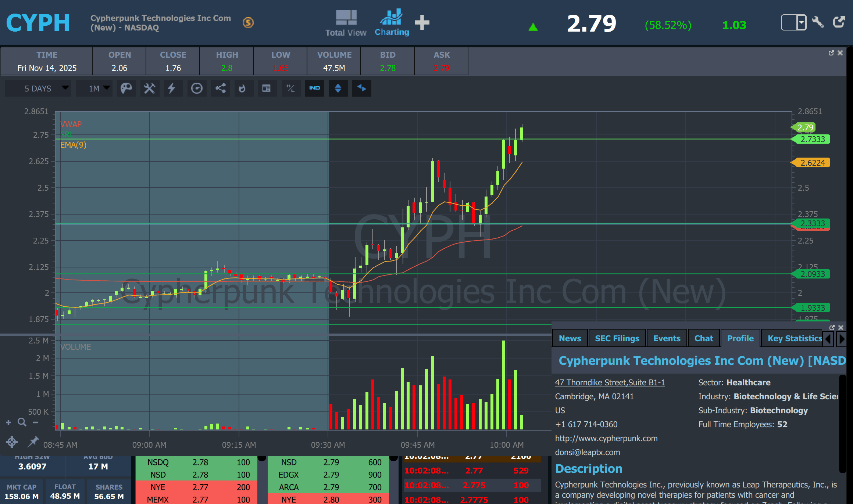Toggle the H/L high-low markers
Image resolution: width=853 pixels, height=504 pixels.
290,88
